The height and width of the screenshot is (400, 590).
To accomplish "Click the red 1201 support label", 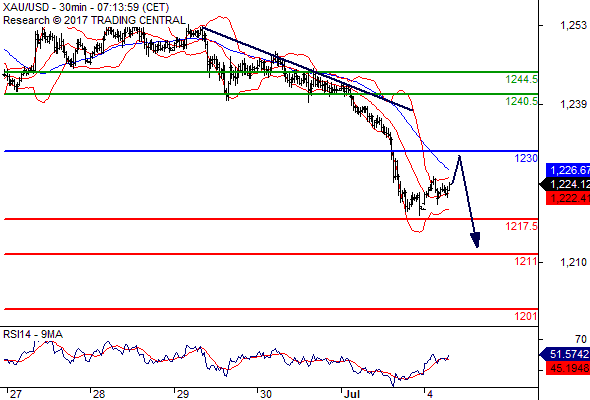I will 526,316.
